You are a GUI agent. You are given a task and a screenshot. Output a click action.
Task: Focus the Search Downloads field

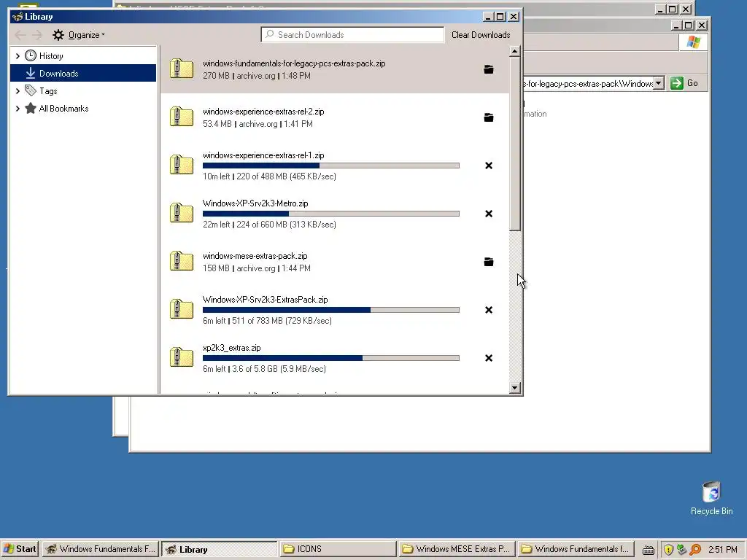352,35
